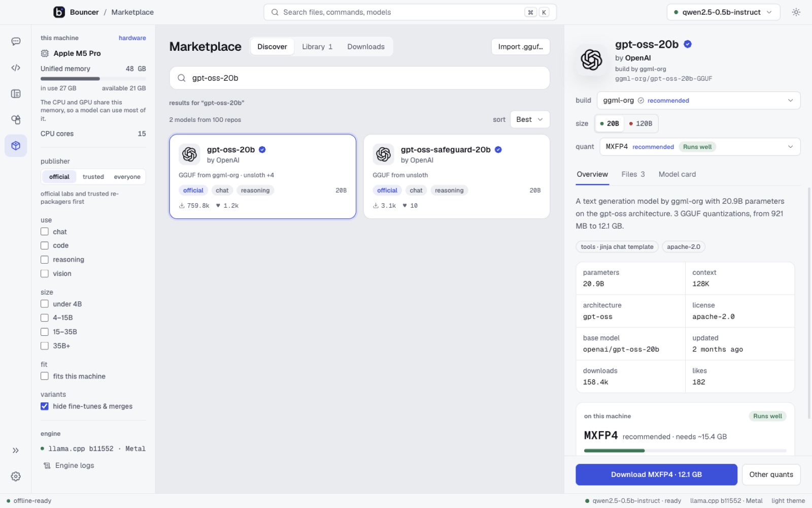Image resolution: width=812 pixels, height=508 pixels.
Task: Expand the quant MXFP4 dropdown
Action: pyautogui.click(x=700, y=147)
